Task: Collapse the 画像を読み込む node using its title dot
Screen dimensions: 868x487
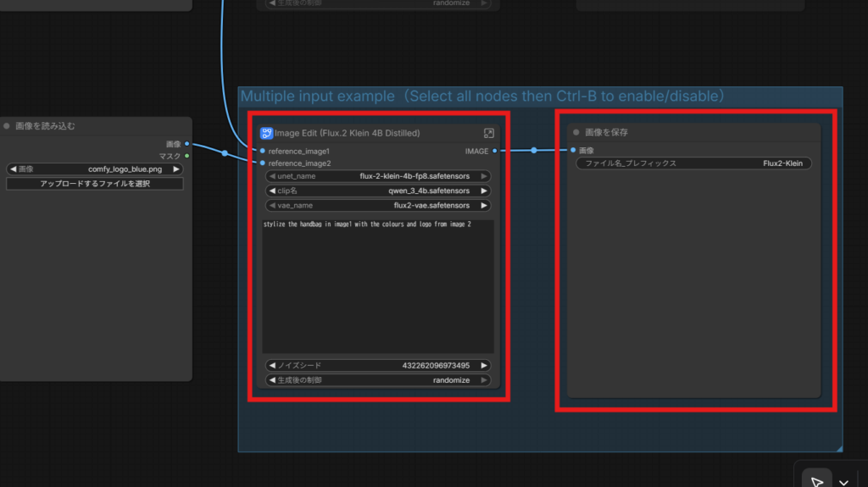Action: (7, 126)
